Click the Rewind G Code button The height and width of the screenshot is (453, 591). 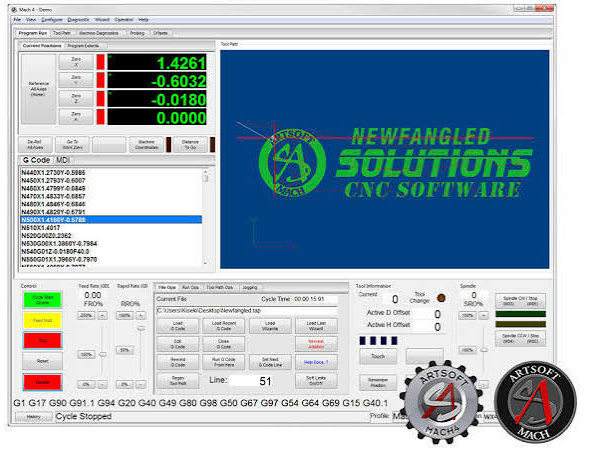[x=178, y=362]
